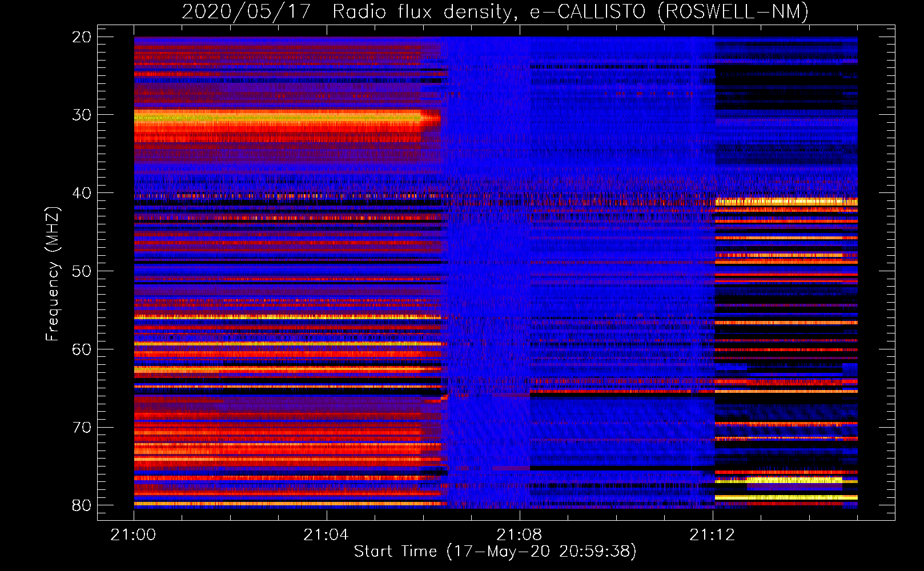Click the 50 MHz frequency tick label
Viewport: 924px width, 571px height.
click(x=82, y=271)
